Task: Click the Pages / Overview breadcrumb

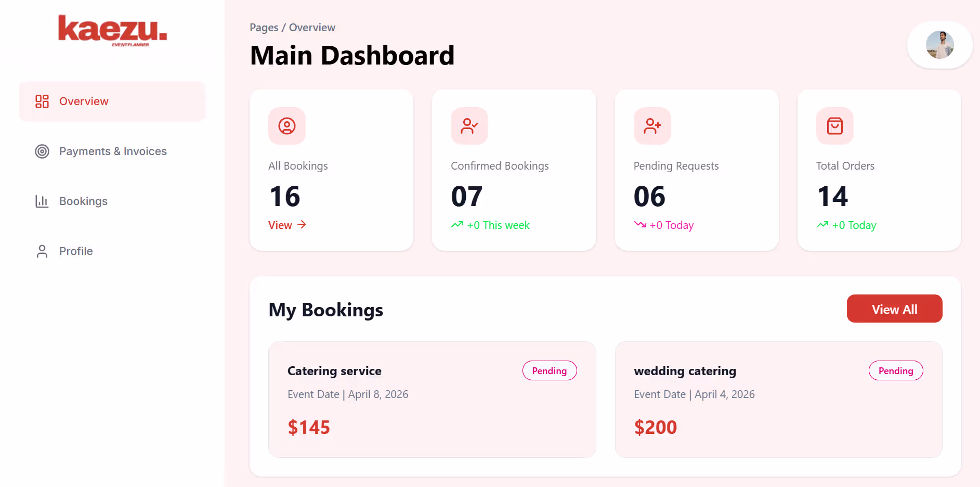Action: click(292, 28)
